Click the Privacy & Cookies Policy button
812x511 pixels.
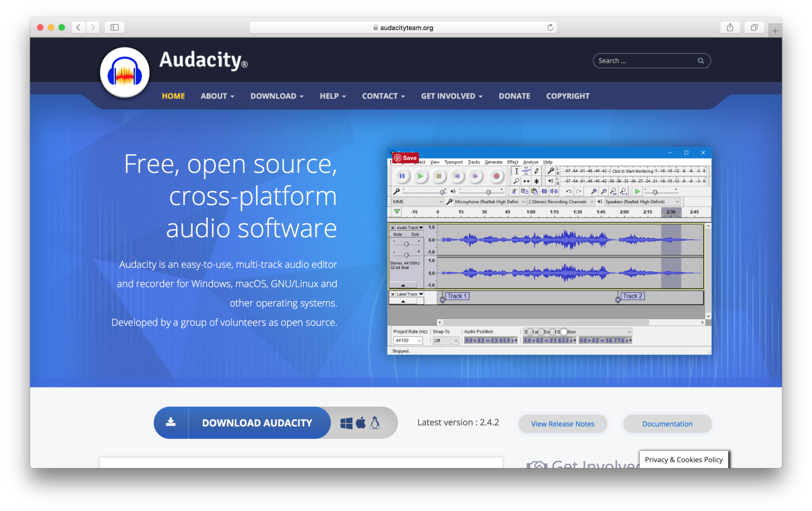tap(683, 460)
